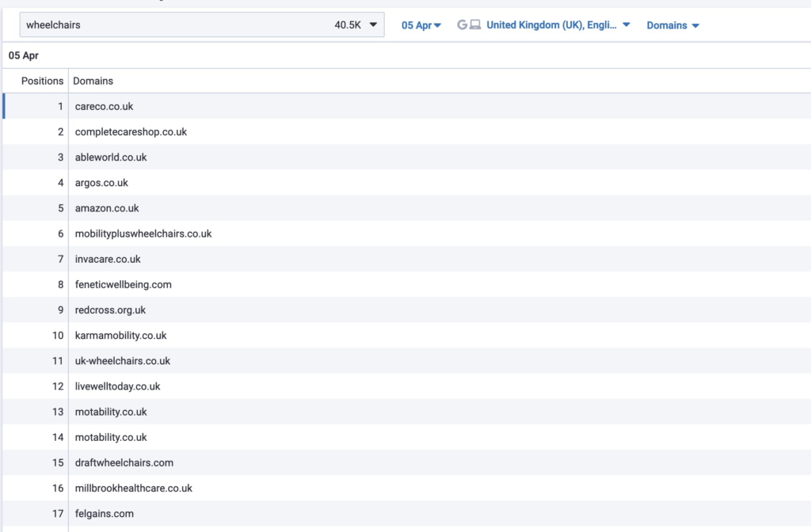
Task: Select the livewelltoday.co.uk domain
Action: pyautogui.click(x=117, y=386)
